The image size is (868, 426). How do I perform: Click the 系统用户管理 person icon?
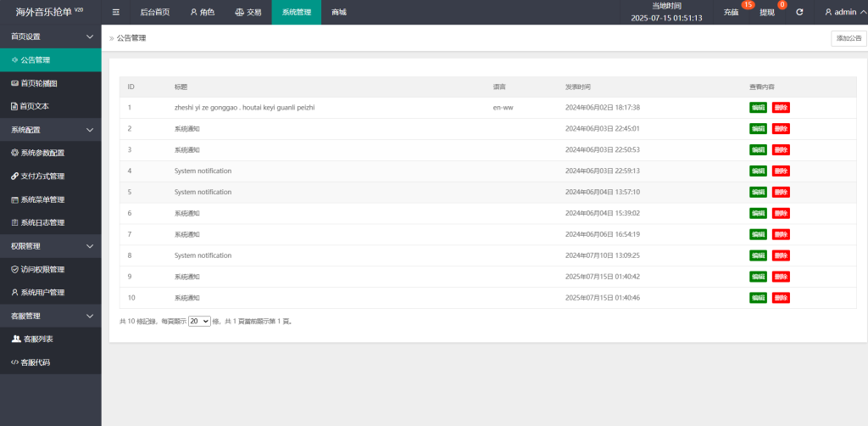coord(14,293)
